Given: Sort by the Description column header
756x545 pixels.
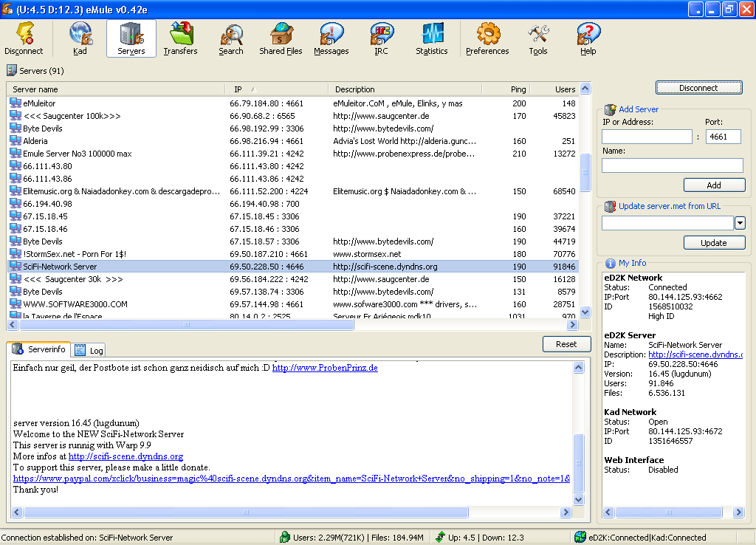Looking at the screenshot, I should coord(405,89).
